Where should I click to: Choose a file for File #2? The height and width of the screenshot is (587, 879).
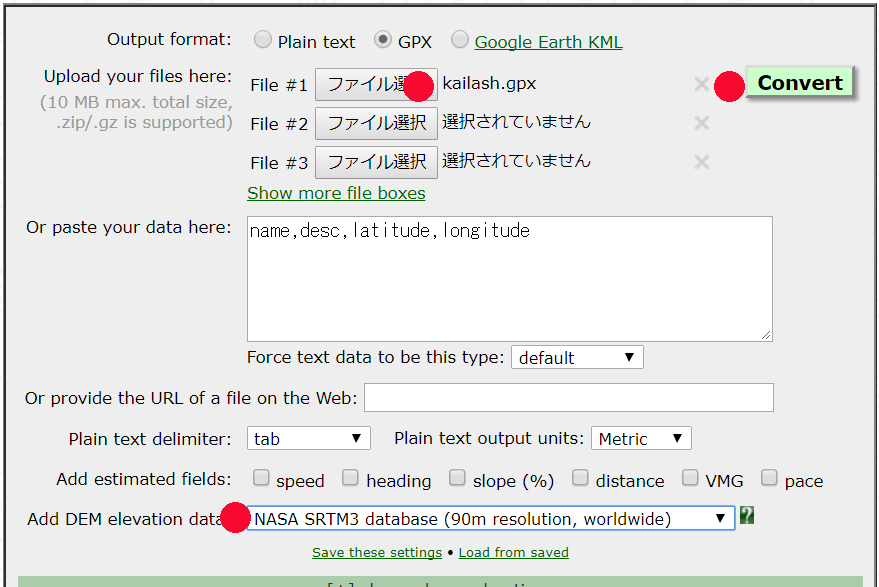point(376,123)
